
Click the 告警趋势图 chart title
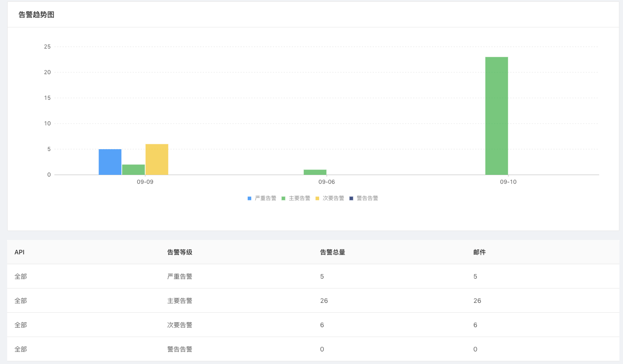[x=36, y=15]
